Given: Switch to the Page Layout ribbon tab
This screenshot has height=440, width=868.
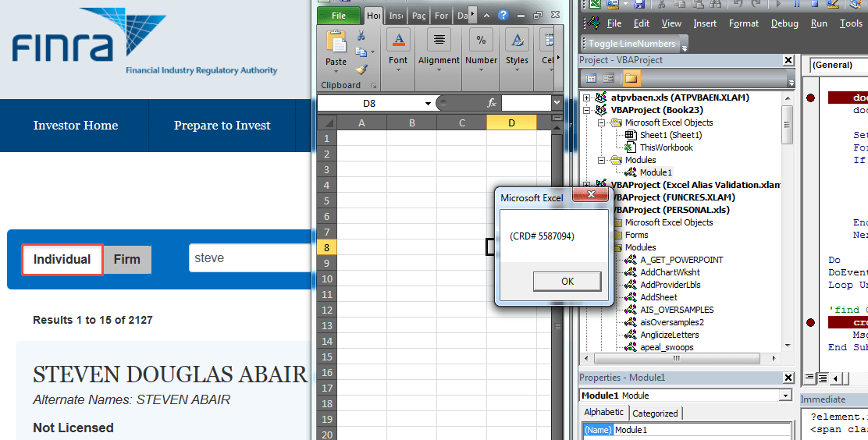Looking at the screenshot, I should point(419,16).
